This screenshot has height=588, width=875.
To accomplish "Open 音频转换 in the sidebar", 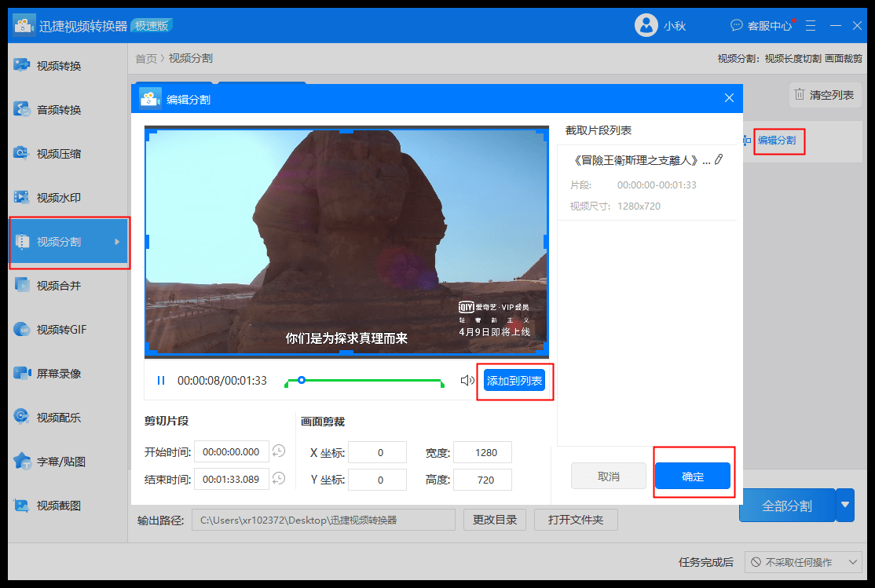I will [x=59, y=110].
